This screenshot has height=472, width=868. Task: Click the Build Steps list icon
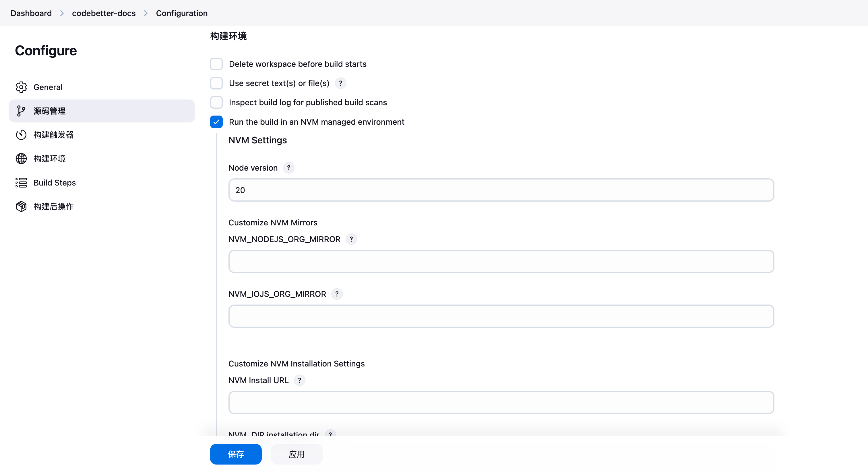click(x=21, y=182)
